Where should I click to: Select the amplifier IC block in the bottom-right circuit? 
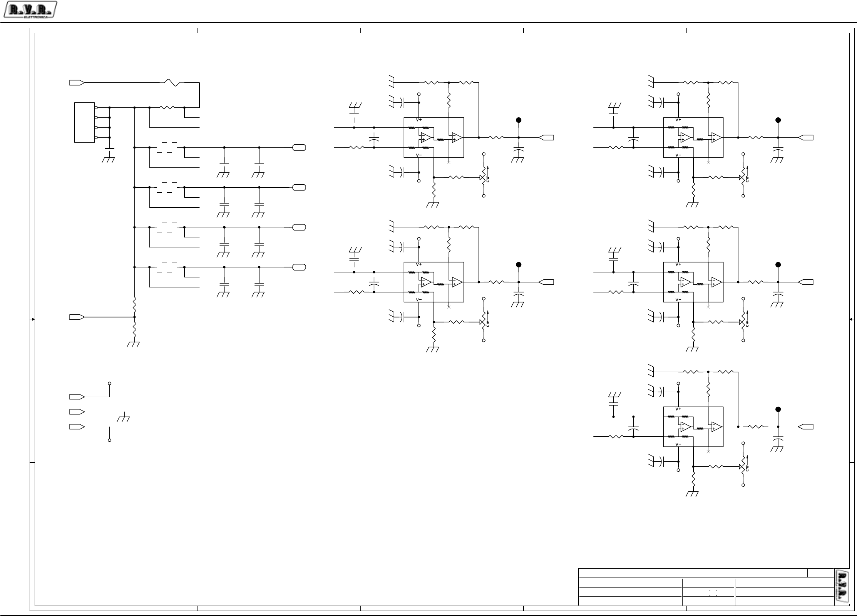(x=693, y=427)
